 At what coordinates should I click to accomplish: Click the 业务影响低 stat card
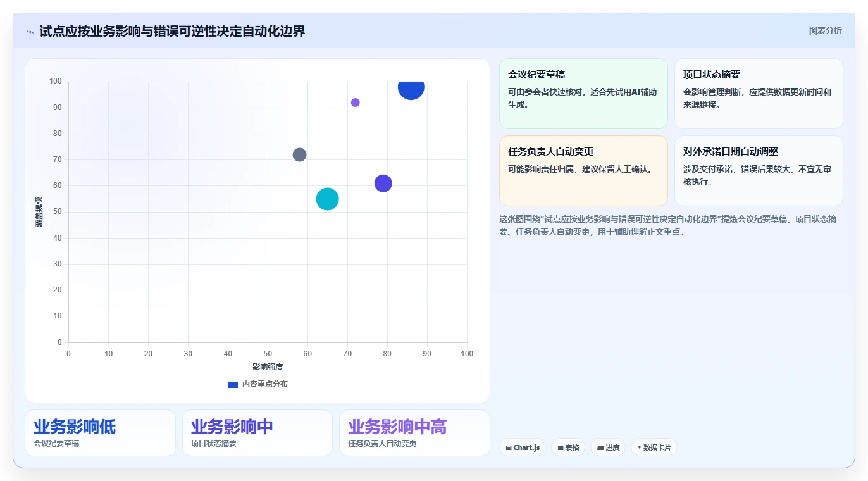click(100, 433)
